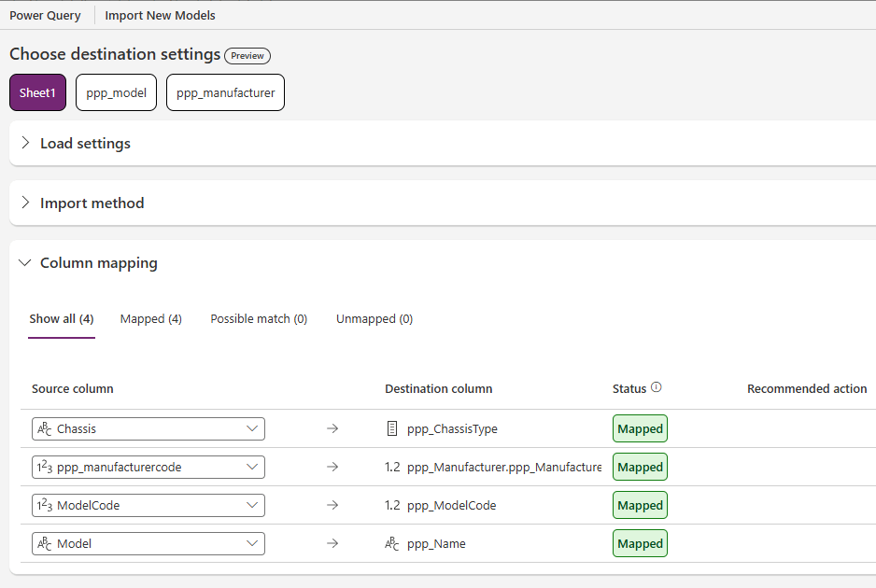Image resolution: width=876 pixels, height=588 pixels.
Task: Click the arrow icon in the ModelCode row
Action: [332, 506]
